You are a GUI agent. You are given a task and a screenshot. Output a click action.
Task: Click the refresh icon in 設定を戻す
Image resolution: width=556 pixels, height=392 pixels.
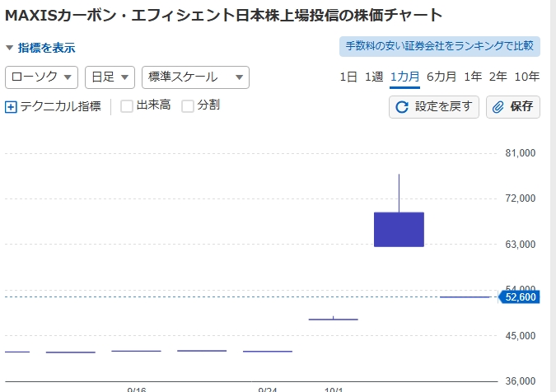[403, 107]
